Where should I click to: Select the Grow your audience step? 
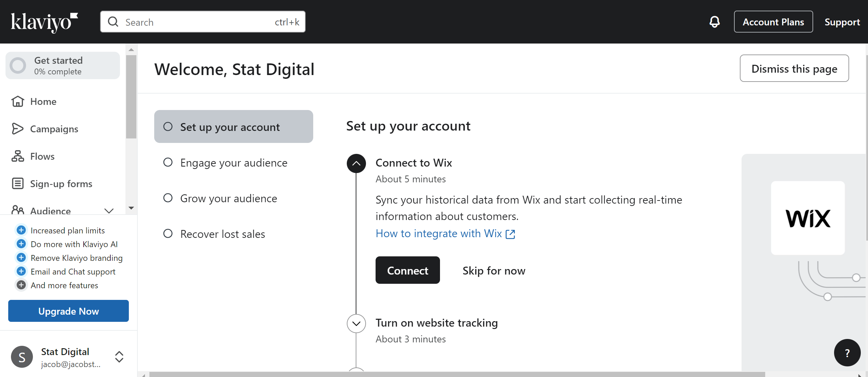point(234,198)
